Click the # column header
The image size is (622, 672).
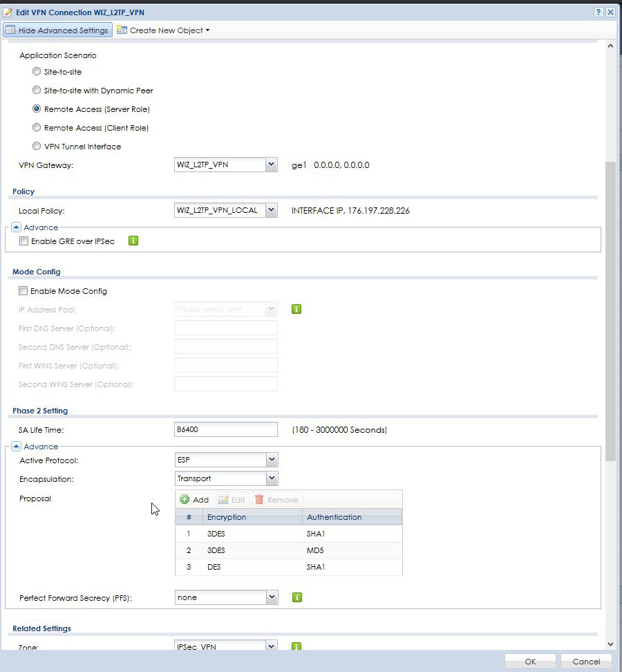click(x=189, y=517)
